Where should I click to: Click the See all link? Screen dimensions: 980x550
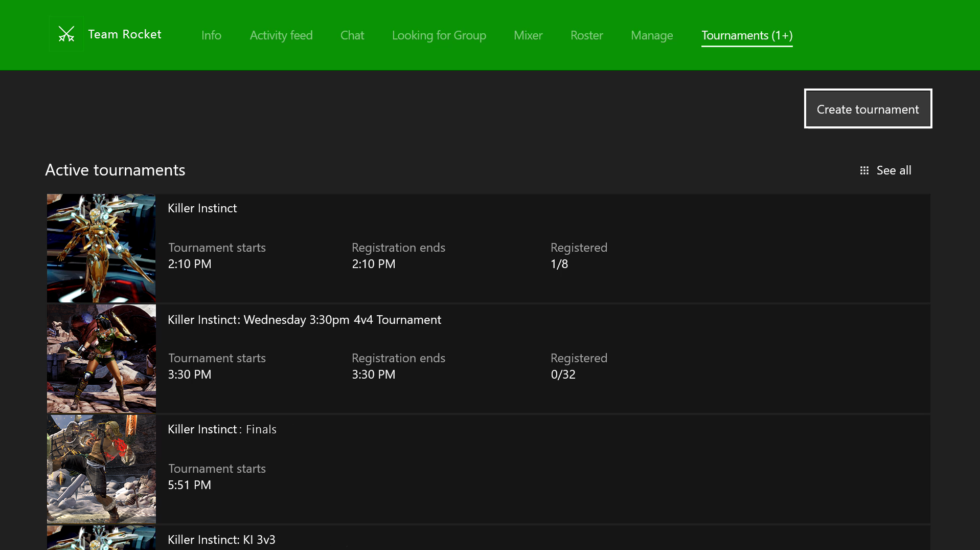[894, 170]
